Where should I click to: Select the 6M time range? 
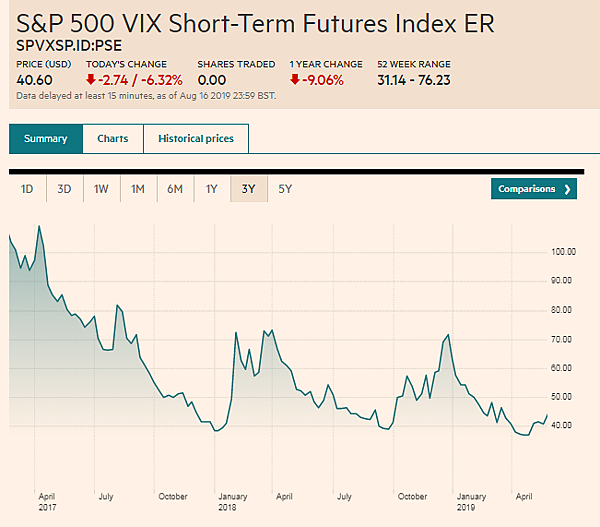[x=175, y=189]
